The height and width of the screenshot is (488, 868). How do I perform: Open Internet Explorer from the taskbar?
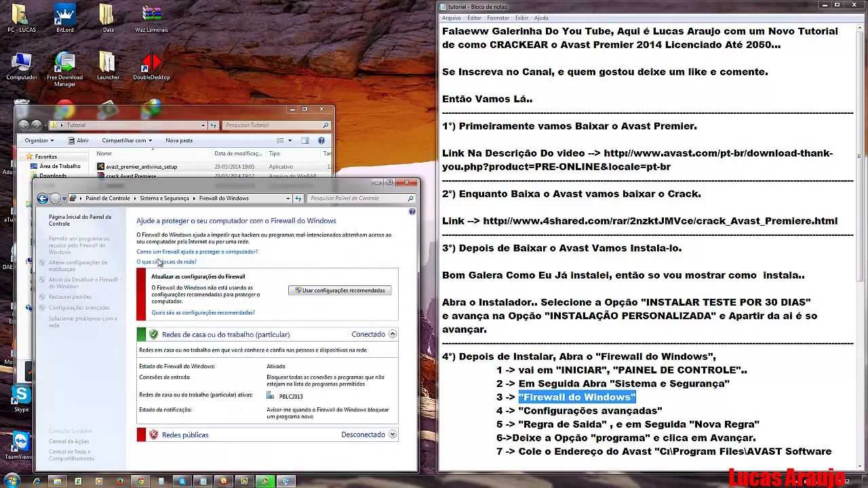pos(36,481)
